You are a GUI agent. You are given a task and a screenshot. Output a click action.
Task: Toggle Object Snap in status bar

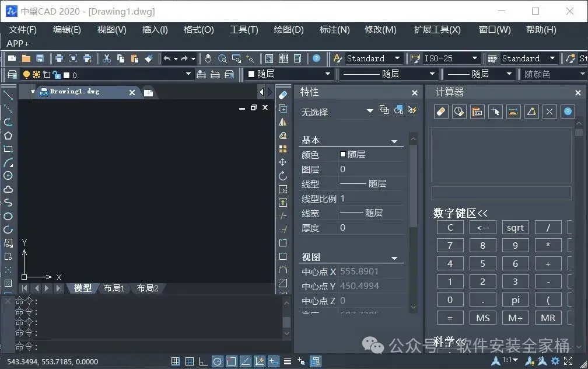pos(232,361)
